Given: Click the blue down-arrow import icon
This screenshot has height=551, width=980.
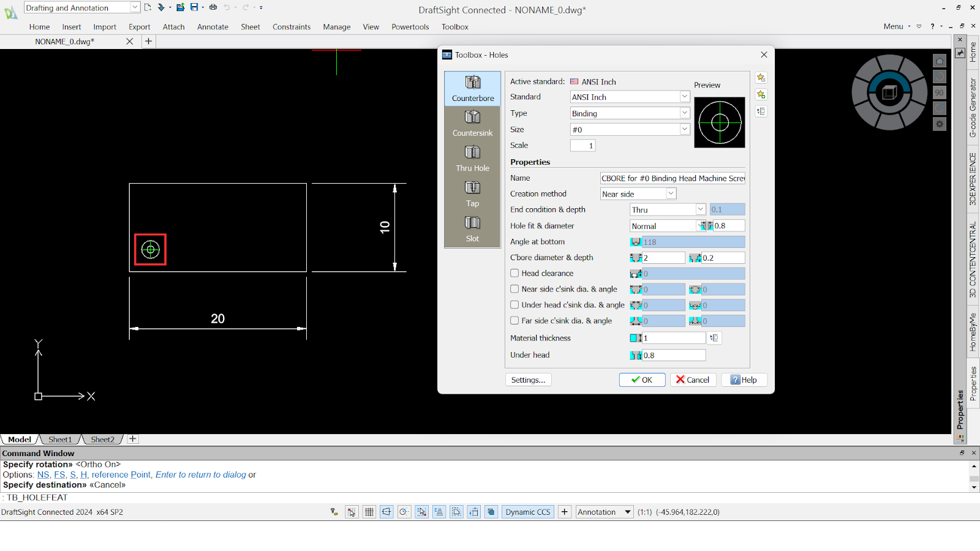Looking at the screenshot, I should pyautogui.click(x=161, y=7).
